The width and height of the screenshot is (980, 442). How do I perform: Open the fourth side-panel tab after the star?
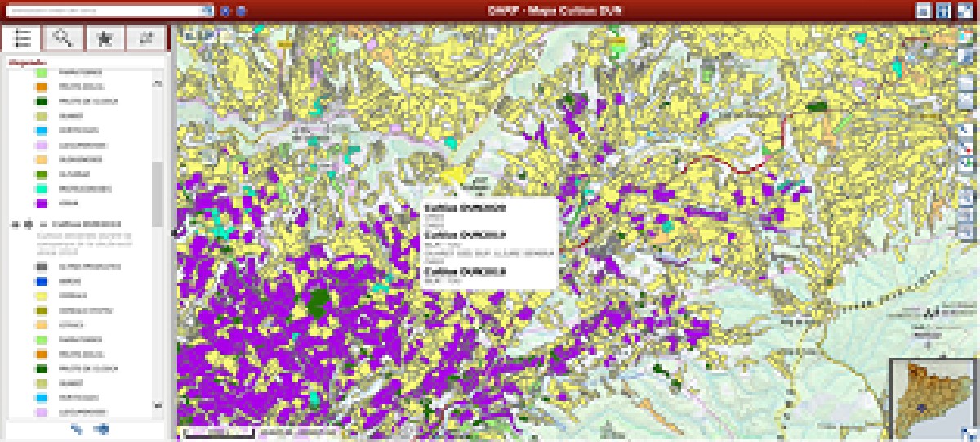[146, 38]
